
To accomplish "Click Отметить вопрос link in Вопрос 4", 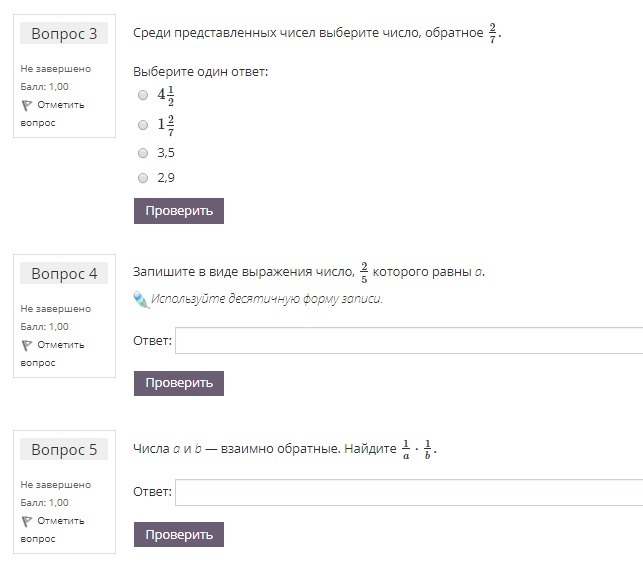I will pyautogui.click(x=60, y=345).
